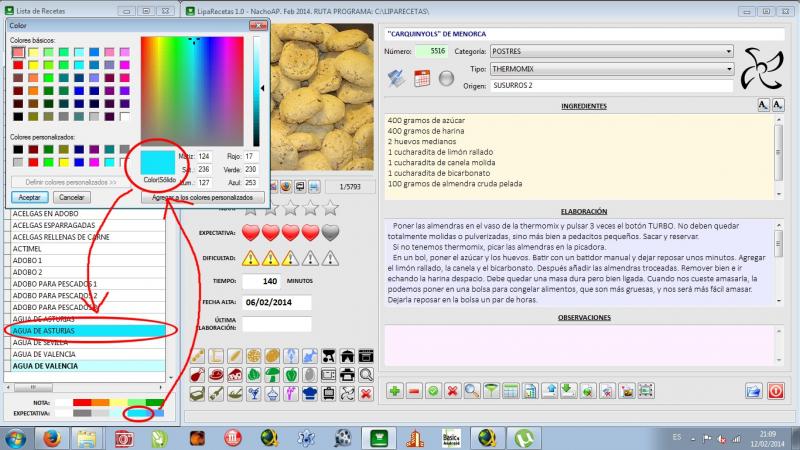Select the blue fish category icon
Viewport: 800px width, 450px height.
[310, 356]
